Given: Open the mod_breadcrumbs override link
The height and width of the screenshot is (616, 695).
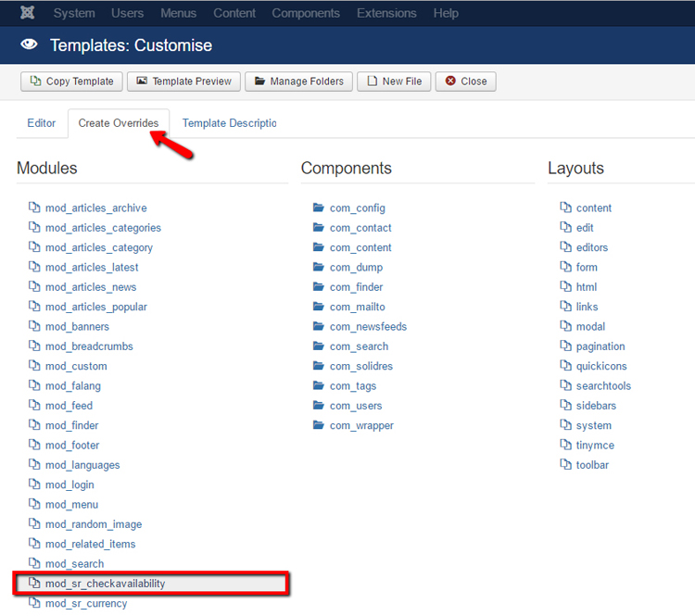Looking at the screenshot, I should [x=89, y=346].
